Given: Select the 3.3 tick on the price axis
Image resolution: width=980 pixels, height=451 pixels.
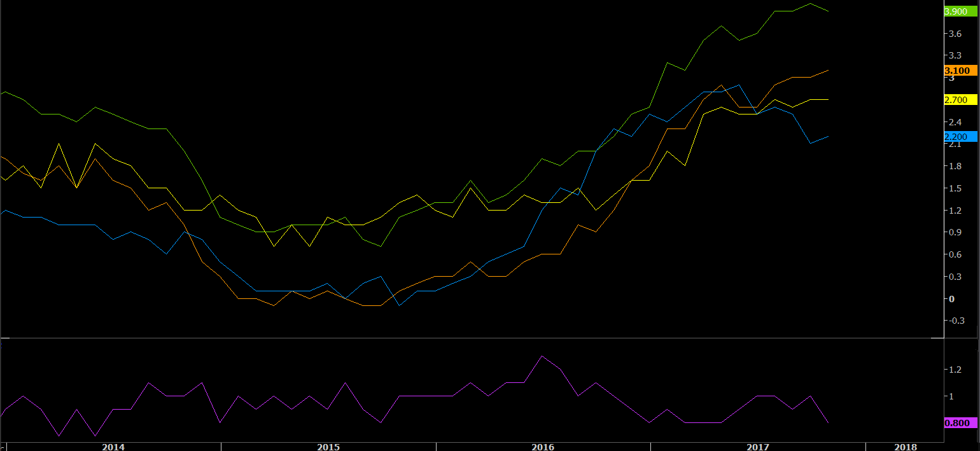Looking at the screenshot, I should pos(955,56).
